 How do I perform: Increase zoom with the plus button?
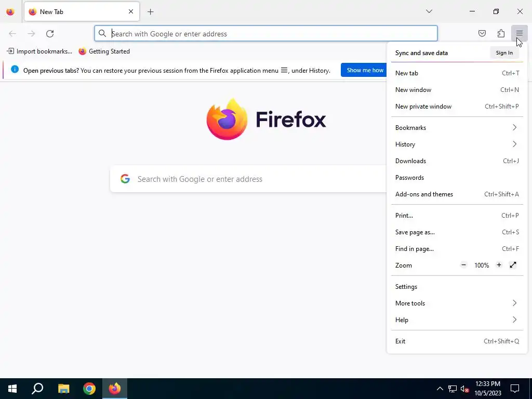click(x=499, y=265)
